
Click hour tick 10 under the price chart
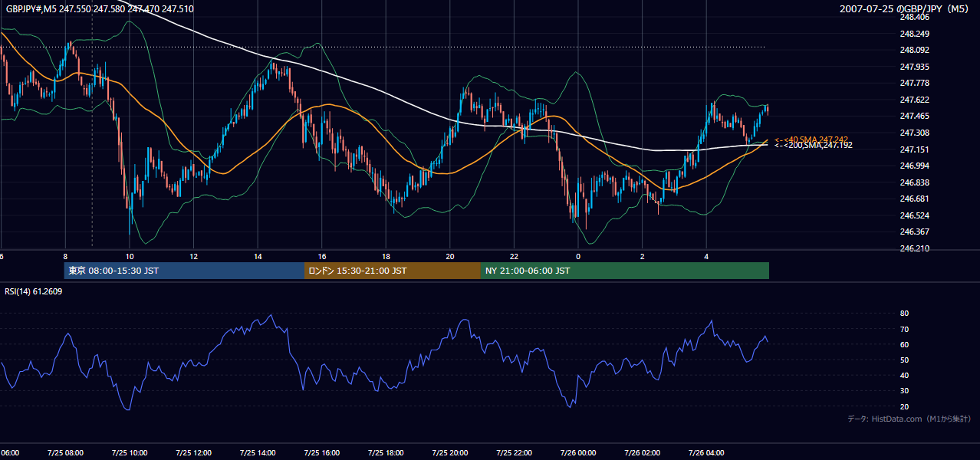[130, 256]
